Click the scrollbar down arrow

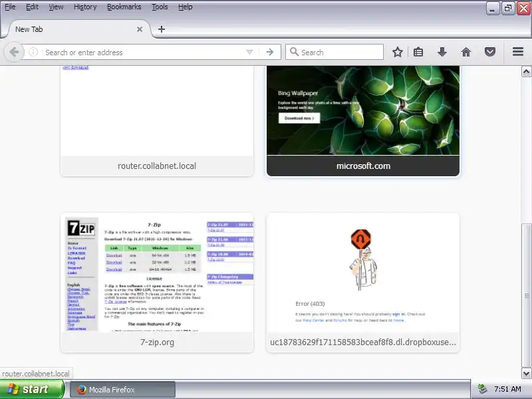pos(526,374)
